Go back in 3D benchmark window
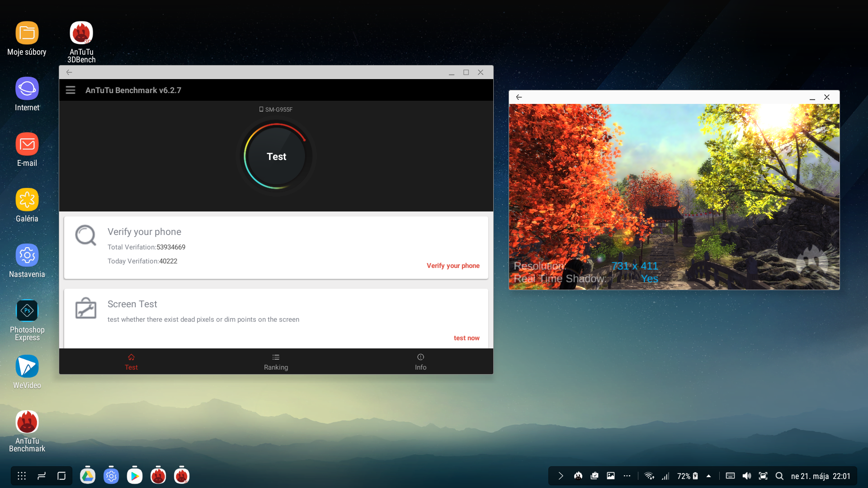868x488 pixels. [x=519, y=97]
